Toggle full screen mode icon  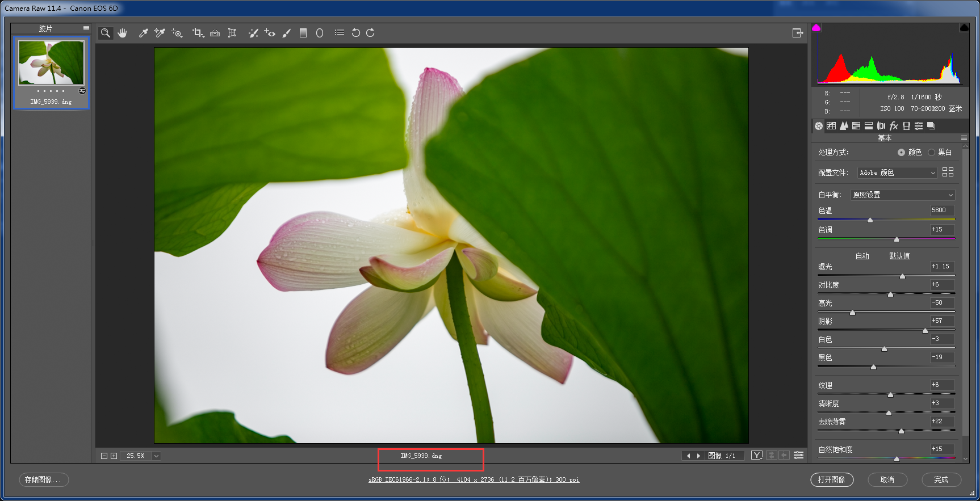[x=798, y=33]
